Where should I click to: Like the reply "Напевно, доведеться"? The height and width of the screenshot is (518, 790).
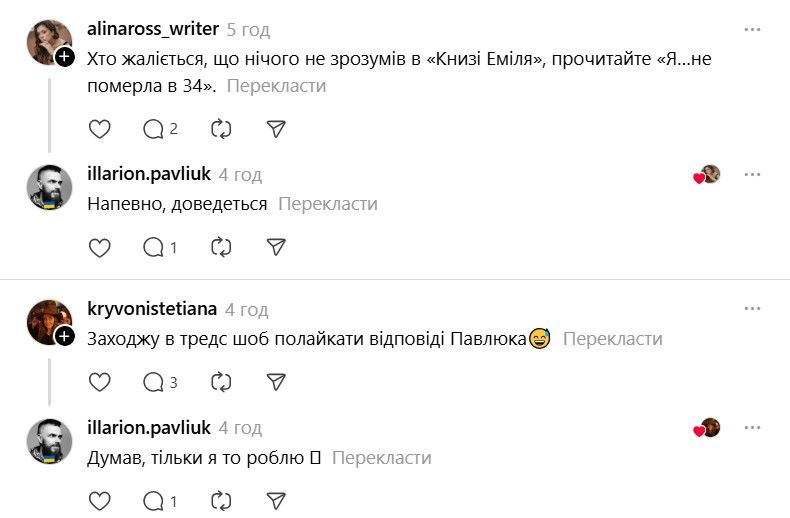click(x=100, y=247)
